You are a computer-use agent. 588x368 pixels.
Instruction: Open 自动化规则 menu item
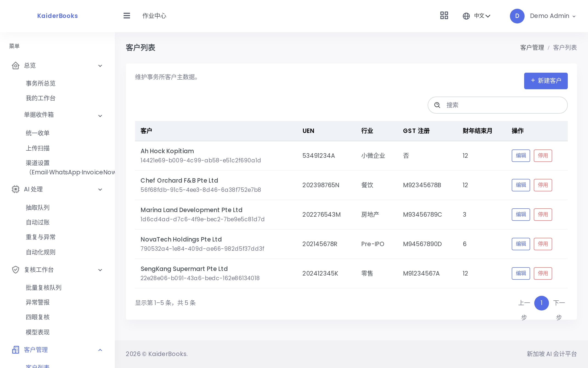pyautogui.click(x=41, y=252)
